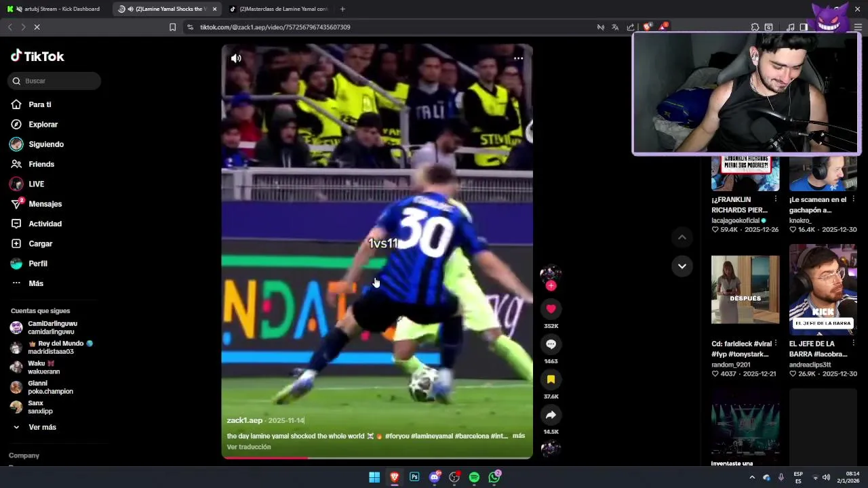Translate page via address bar icon
Screen dimensions: 868x488
pos(615,27)
